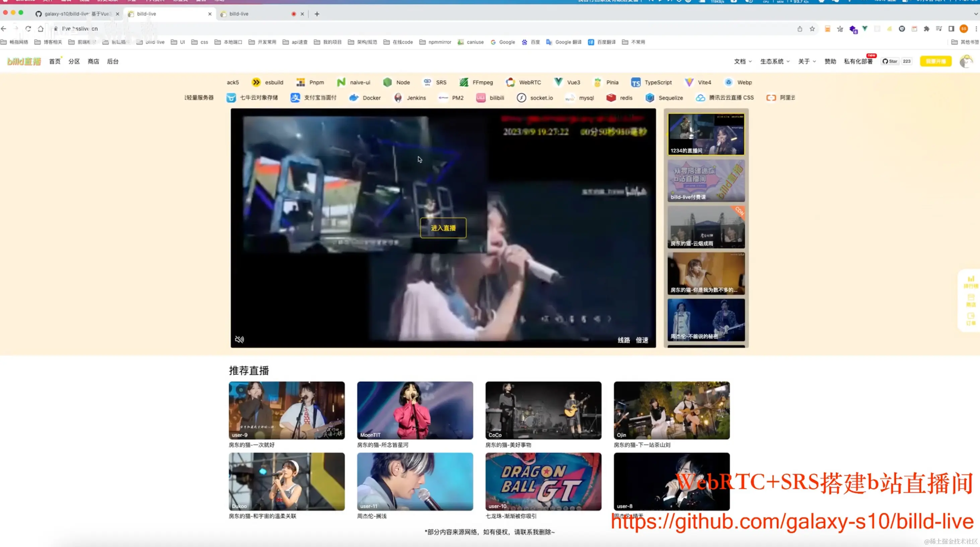980x547 pixels.
Task: Click the GitHub Star button
Action: [x=890, y=61]
